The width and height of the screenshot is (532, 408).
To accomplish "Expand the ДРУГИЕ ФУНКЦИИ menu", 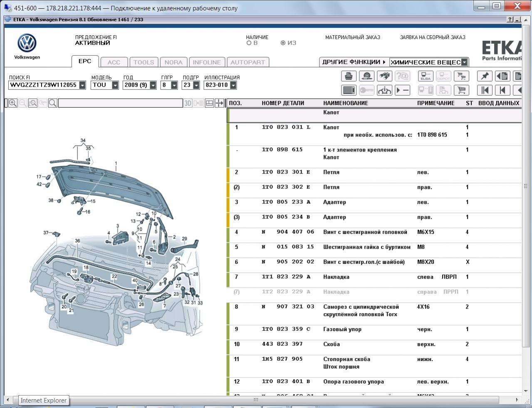I will point(354,62).
